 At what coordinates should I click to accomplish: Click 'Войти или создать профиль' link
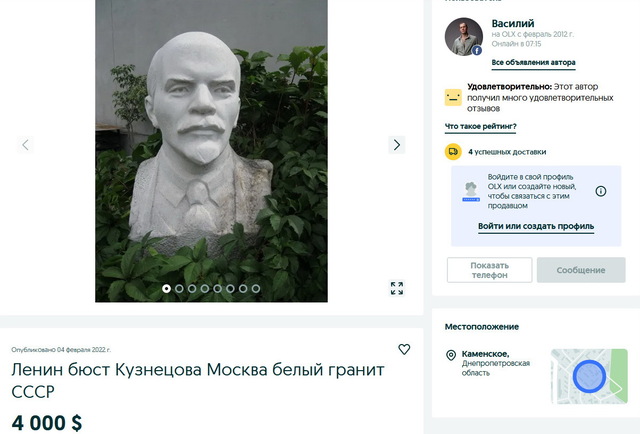(x=536, y=226)
